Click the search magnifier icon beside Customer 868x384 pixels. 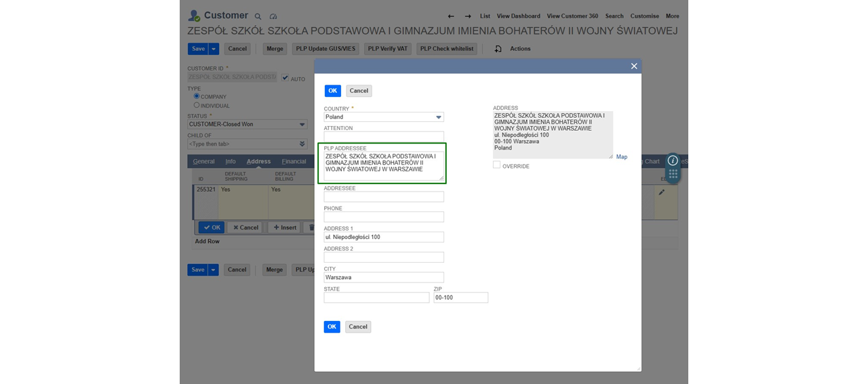[258, 16]
